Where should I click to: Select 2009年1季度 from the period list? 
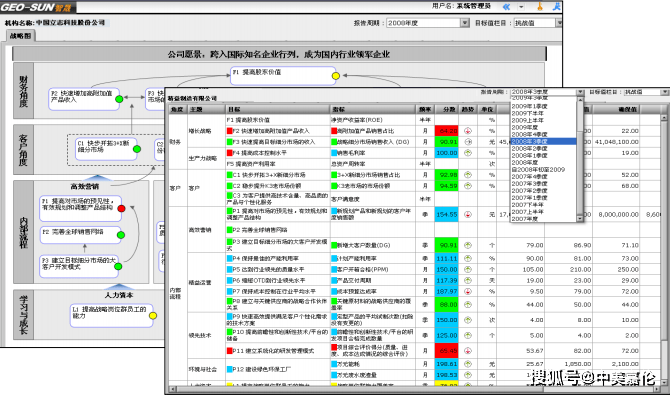(529, 106)
